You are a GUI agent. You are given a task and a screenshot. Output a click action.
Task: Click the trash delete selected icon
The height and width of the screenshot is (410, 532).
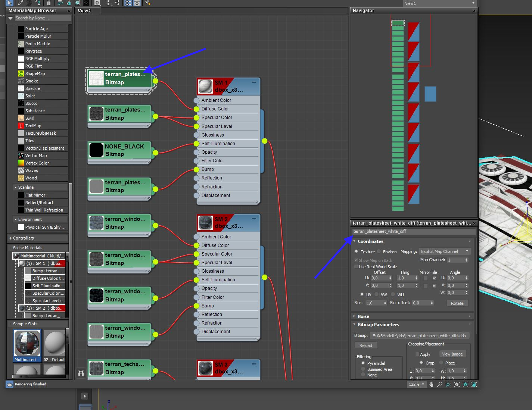[49, 3]
